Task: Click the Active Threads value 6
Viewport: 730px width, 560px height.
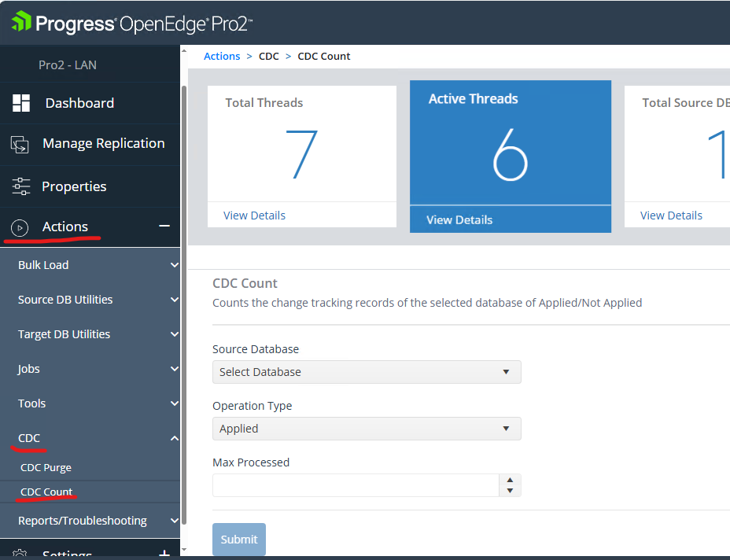Action: [x=510, y=154]
